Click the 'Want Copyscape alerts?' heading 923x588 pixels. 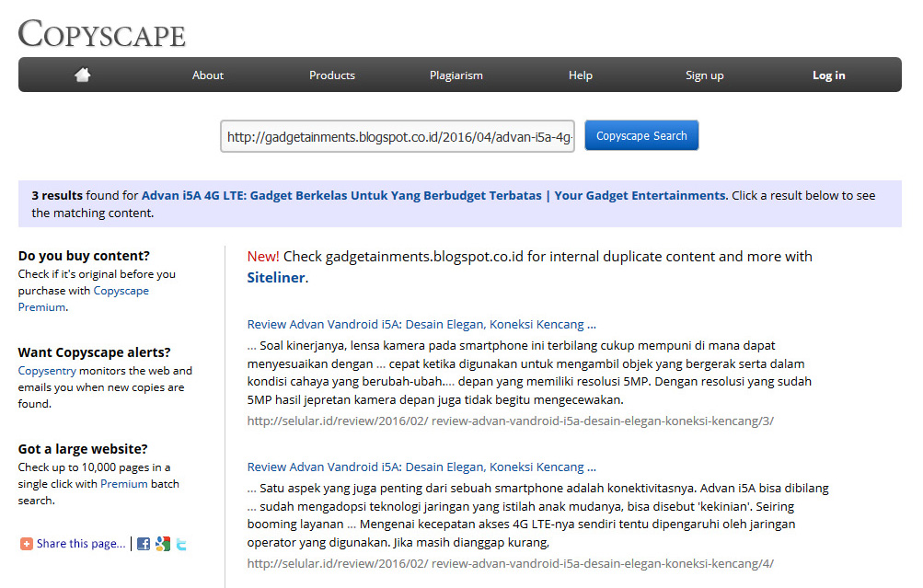point(94,352)
